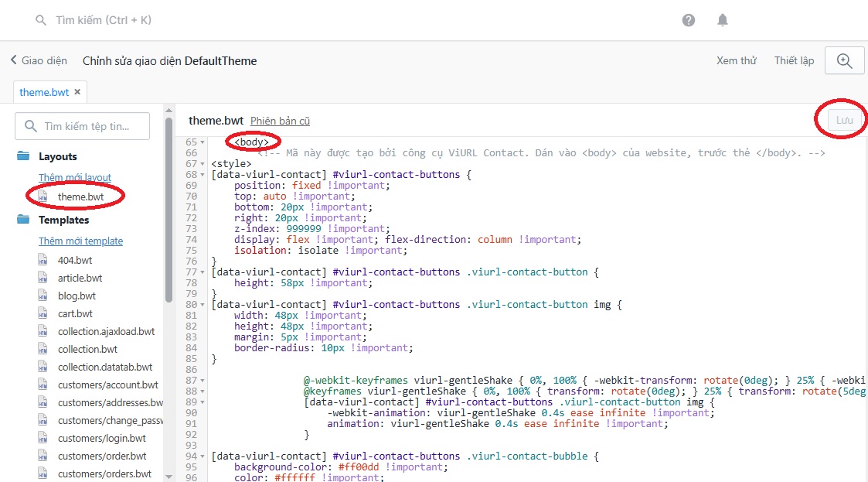The width and height of the screenshot is (868, 482).
Task: Click the search magnifier icon in top bar
Action: [x=40, y=20]
